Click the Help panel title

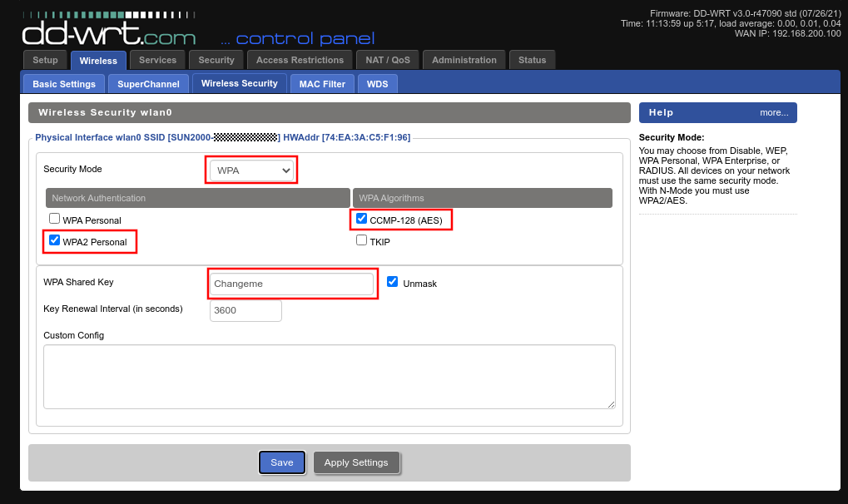pyautogui.click(x=661, y=112)
